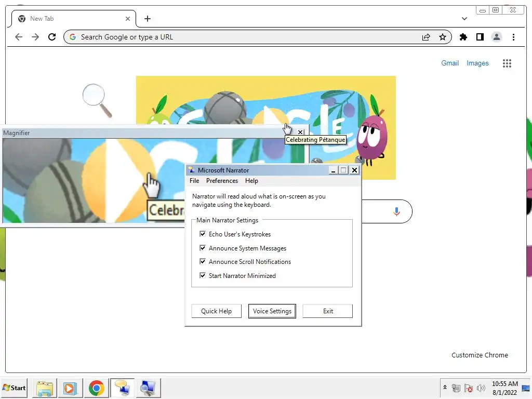
Task: Click the Narrator title bar icon
Action: pyautogui.click(x=192, y=170)
